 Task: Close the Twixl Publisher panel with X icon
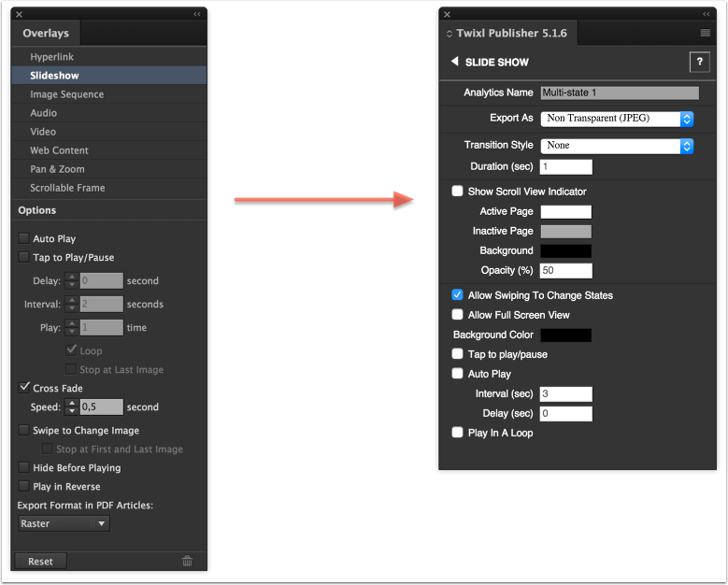pos(447,14)
